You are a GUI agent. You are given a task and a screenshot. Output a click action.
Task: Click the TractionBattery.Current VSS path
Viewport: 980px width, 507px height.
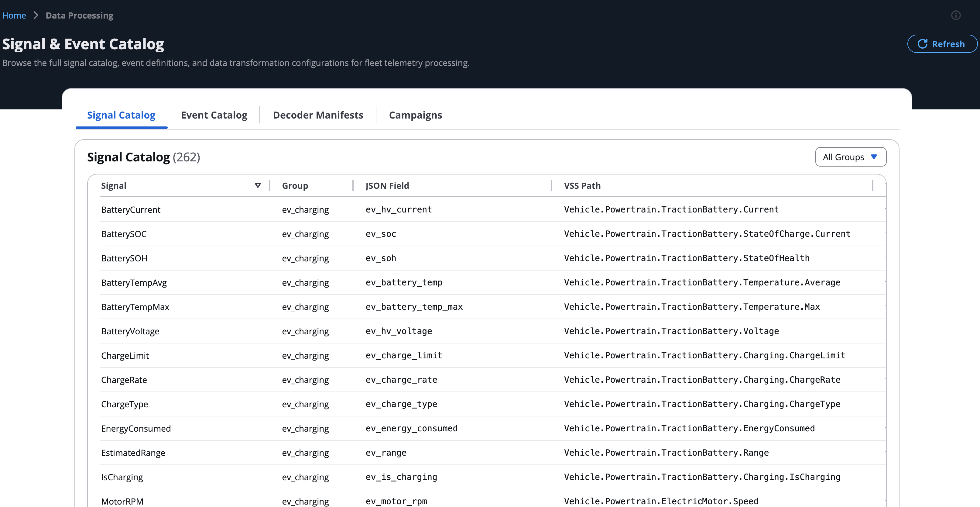coord(671,209)
